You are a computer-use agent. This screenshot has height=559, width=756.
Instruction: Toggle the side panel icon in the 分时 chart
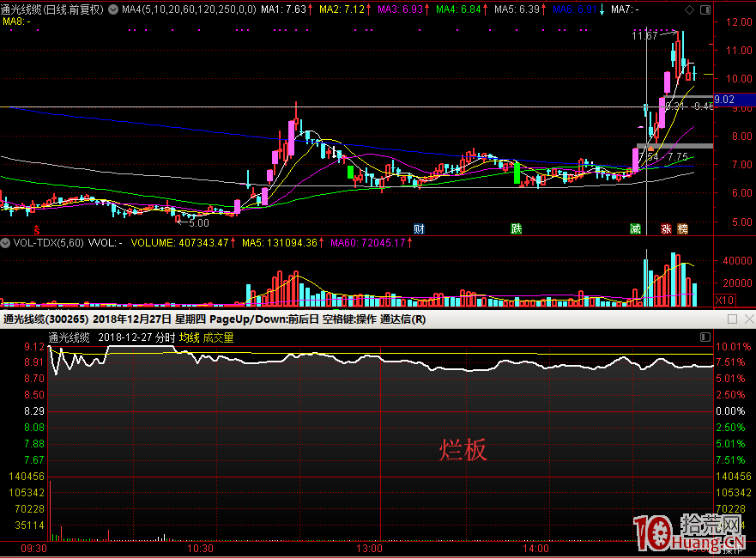(705, 337)
